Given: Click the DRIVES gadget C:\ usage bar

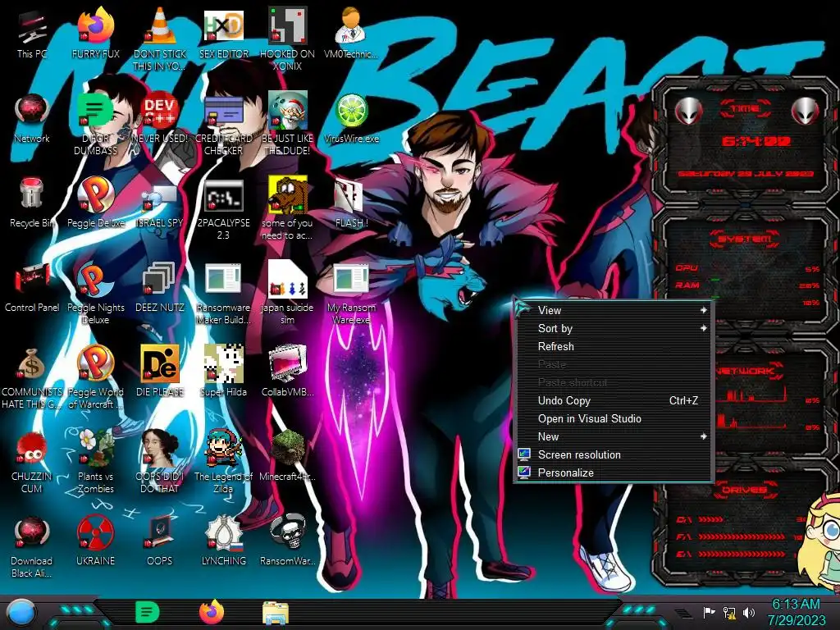Looking at the screenshot, I should pos(710,519).
